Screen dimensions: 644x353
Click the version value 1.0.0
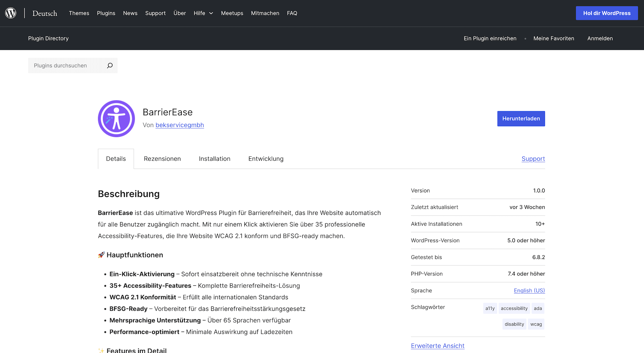[x=539, y=191]
